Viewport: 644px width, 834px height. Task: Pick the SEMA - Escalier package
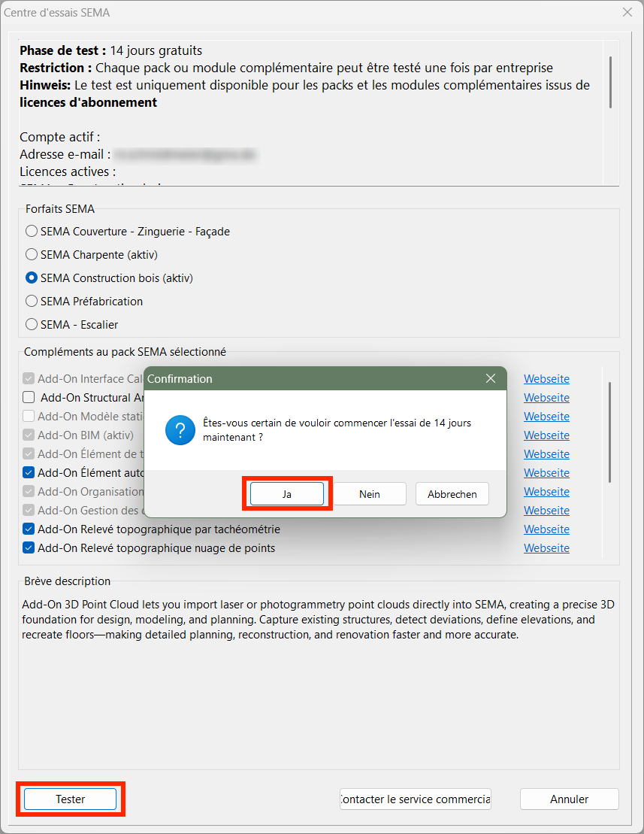point(32,325)
